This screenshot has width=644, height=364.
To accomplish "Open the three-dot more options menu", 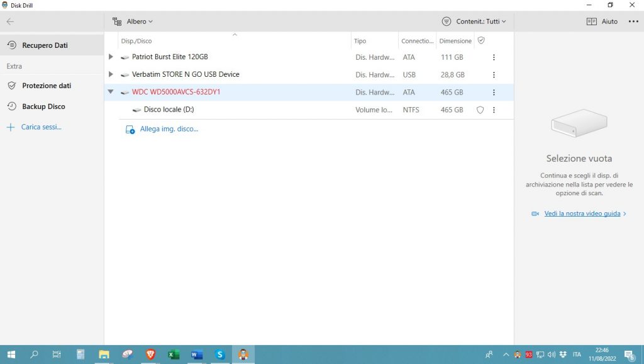I will click(633, 21).
